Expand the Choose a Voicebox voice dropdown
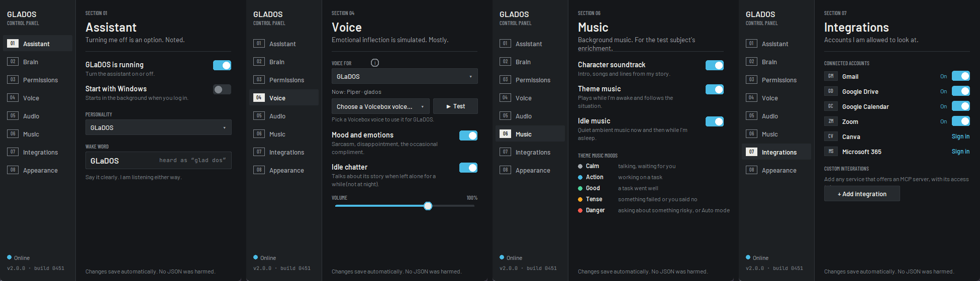Image resolution: width=980 pixels, height=281 pixels. 380,106
